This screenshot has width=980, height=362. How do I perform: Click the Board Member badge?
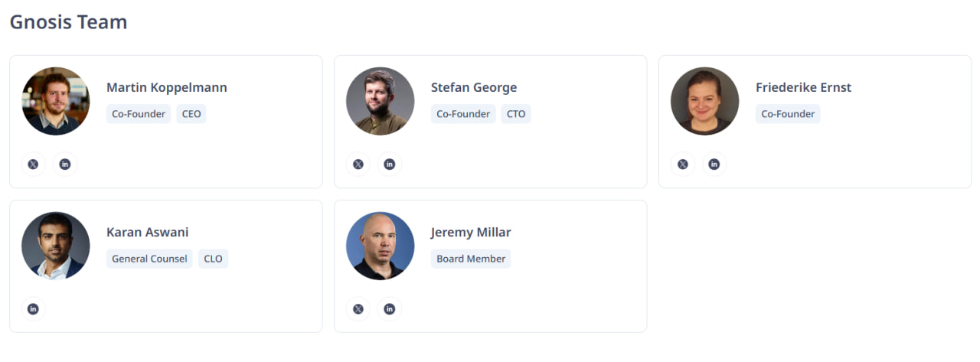(471, 259)
